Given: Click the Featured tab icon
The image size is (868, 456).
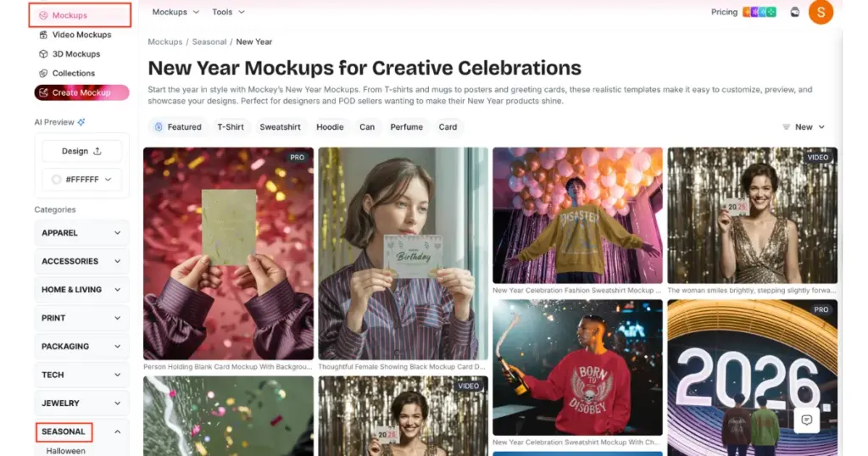Looking at the screenshot, I should (159, 127).
